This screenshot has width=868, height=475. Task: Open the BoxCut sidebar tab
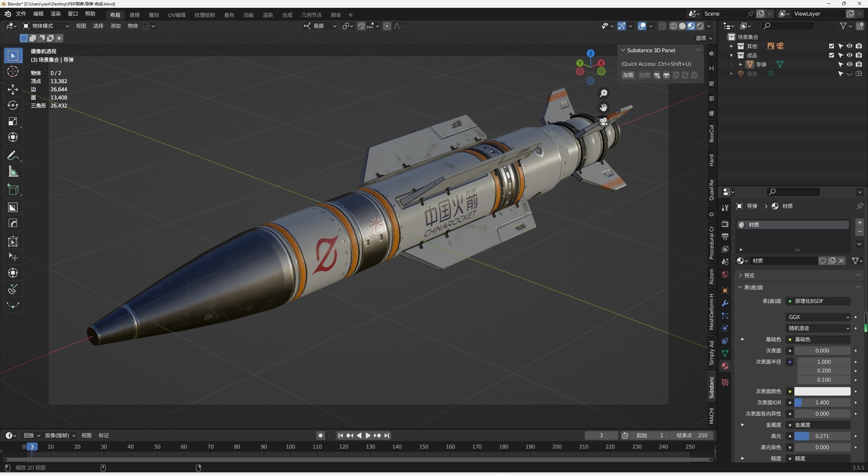pos(712,133)
